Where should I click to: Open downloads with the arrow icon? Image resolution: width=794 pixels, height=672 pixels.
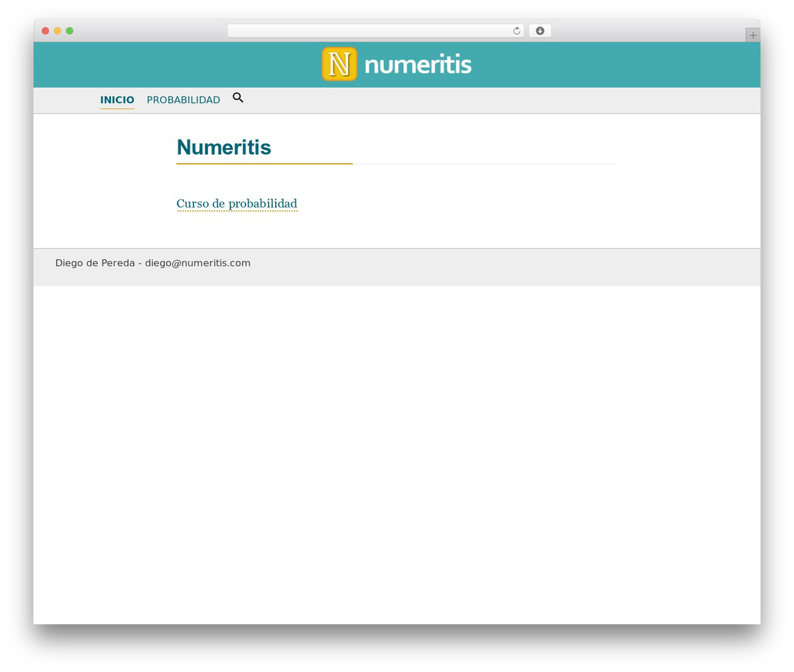coord(540,31)
